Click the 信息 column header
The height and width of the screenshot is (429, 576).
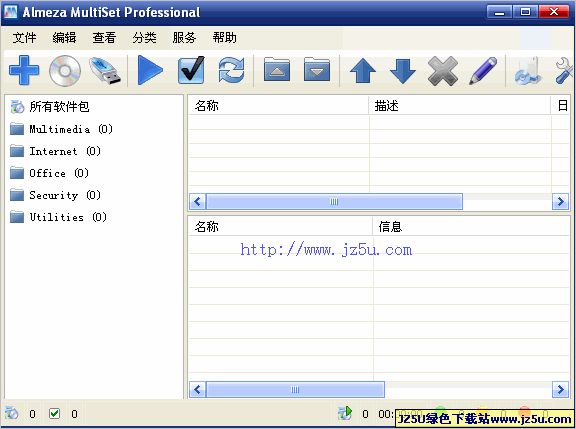pyautogui.click(x=471, y=226)
